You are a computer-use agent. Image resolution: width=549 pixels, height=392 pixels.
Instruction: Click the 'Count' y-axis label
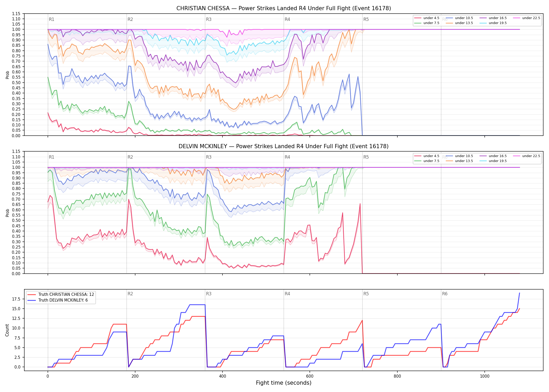(7, 330)
